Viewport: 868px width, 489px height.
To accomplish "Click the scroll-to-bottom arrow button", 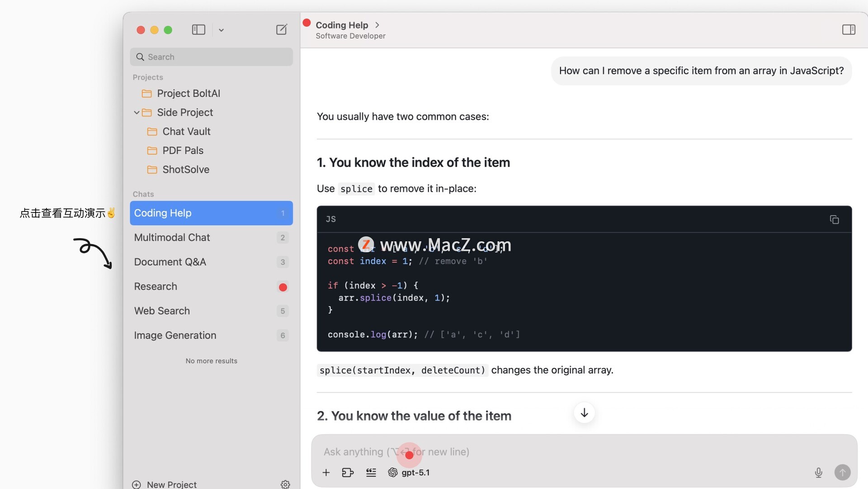I will coord(584,413).
